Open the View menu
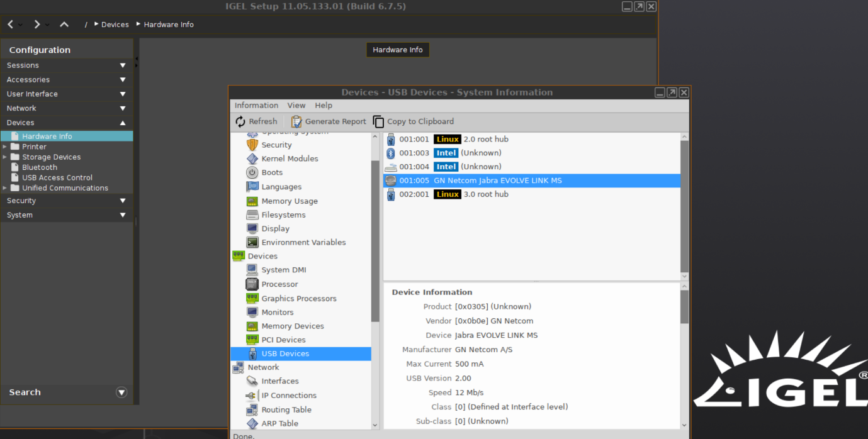Screen dimensions: 868x439 point(296,106)
